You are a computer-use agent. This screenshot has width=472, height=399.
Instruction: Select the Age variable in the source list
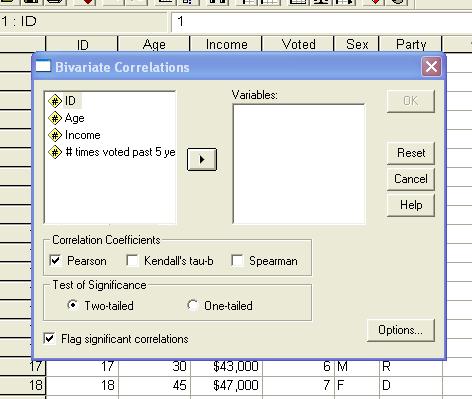click(x=66, y=118)
